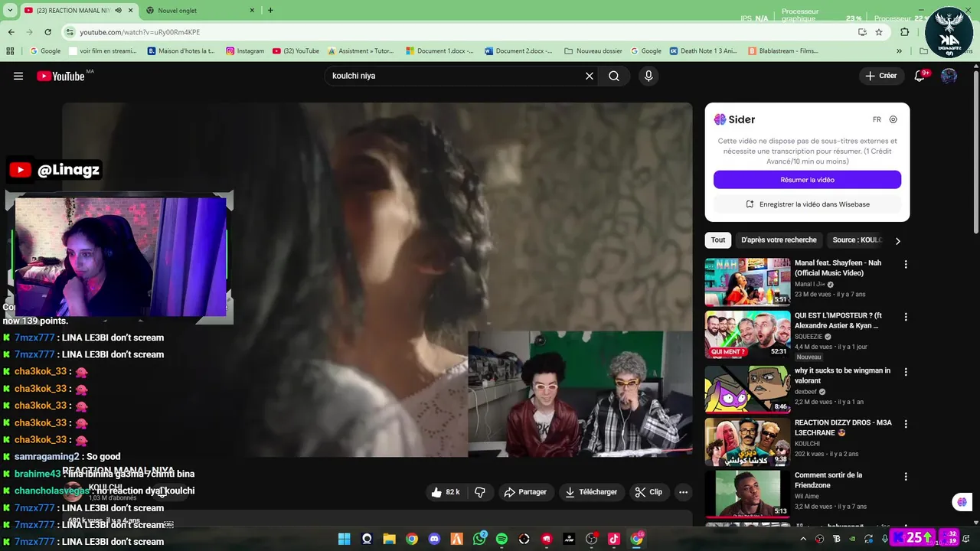980x551 pixels.
Task: Open the apps grid in bookmarks bar
Action: click(10, 51)
